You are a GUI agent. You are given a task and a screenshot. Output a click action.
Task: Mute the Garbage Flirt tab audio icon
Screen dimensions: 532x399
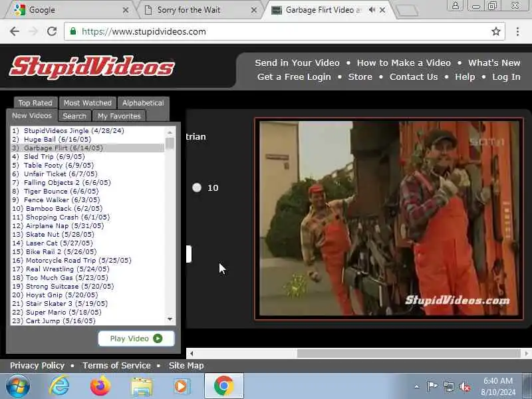pos(372,10)
